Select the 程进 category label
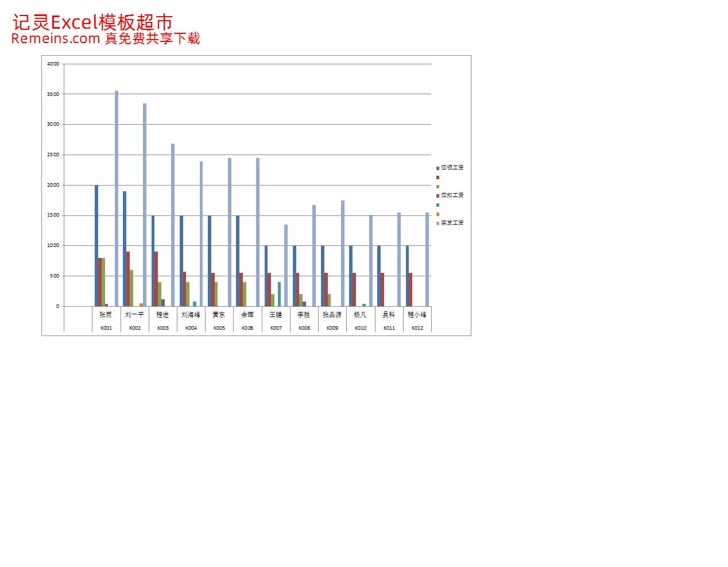 coord(162,315)
